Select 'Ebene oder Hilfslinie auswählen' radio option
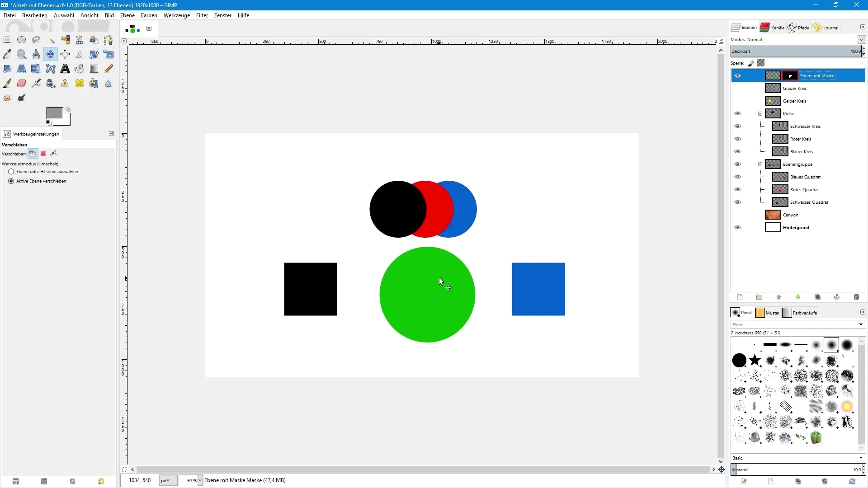Image resolution: width=868 pixels, height=488 pixels. point(11,172)
